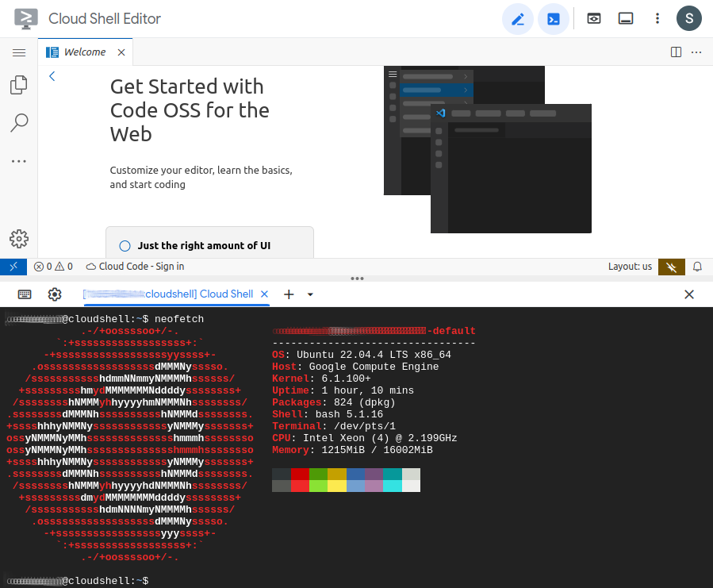Image resolution: width=713 pixels, height=588 pixels.
Task: Click the editor preview illustration image
Action: (x=488, y=149)
